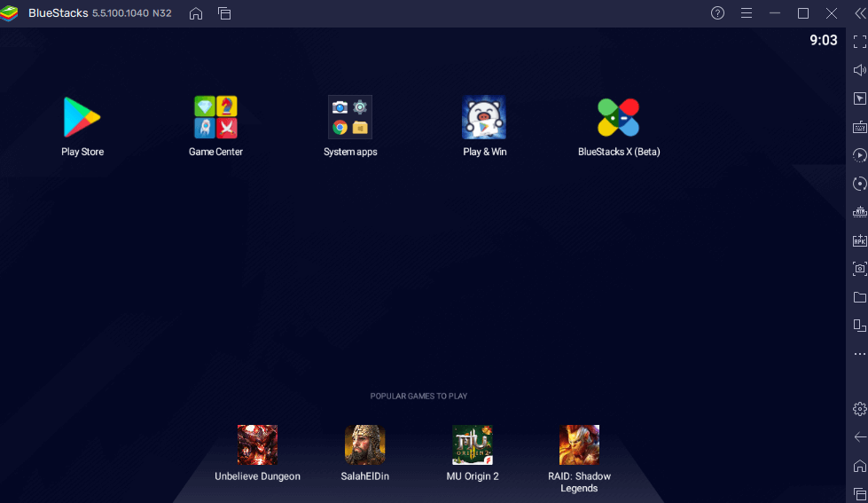
Task: Click the Play Store label text
Action: [x=82, y=152]
